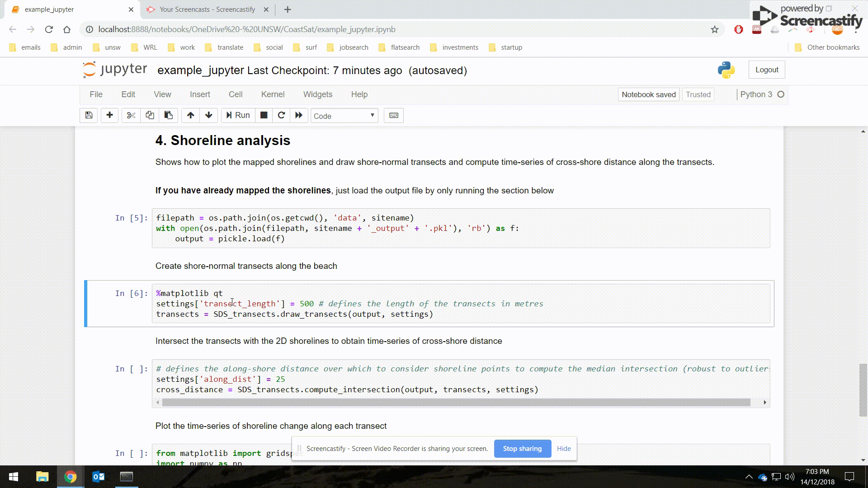Click the interrupt kernel icon
Image resolution: width=868 pixels, height=488 pixels.
[263, 115]
